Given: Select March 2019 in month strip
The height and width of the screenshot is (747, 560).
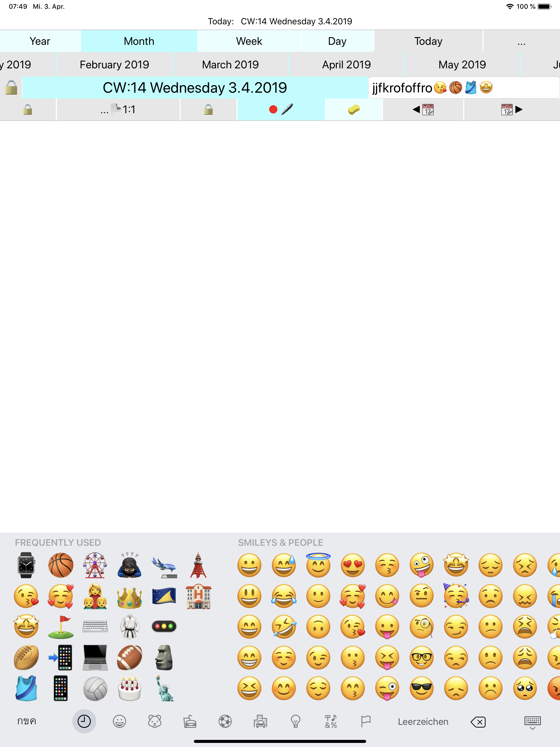Looking at the screenshot, I should 230,65.
